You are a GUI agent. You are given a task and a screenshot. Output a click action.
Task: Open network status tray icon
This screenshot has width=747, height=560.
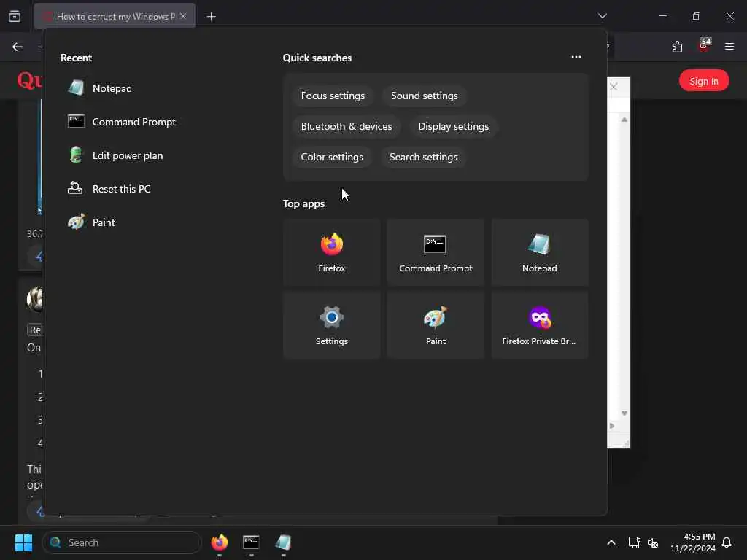[x=634, y=542]
